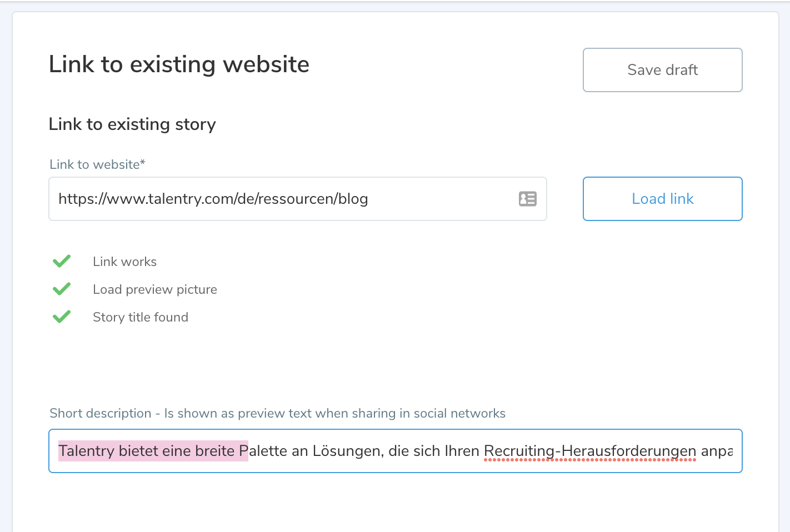Click the Link to existing story subheading
This screenshot has height=532, width=790.
(x=132, y=124)
